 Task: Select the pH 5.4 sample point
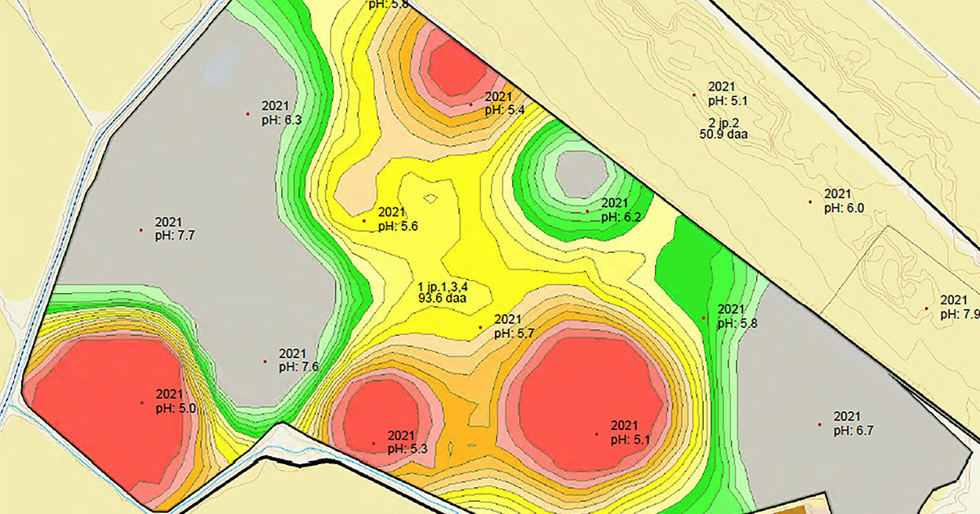coord(470,104)
